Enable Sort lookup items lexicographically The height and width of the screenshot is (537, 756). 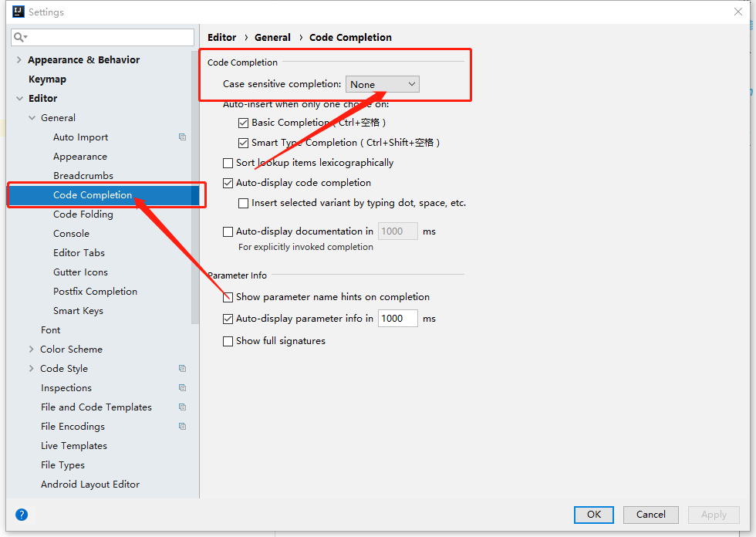point(228,164)
